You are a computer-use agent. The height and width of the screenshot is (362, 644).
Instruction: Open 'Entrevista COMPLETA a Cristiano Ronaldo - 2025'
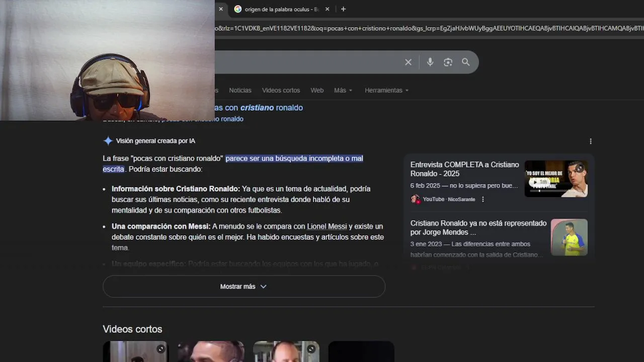(x=464, y=169)
